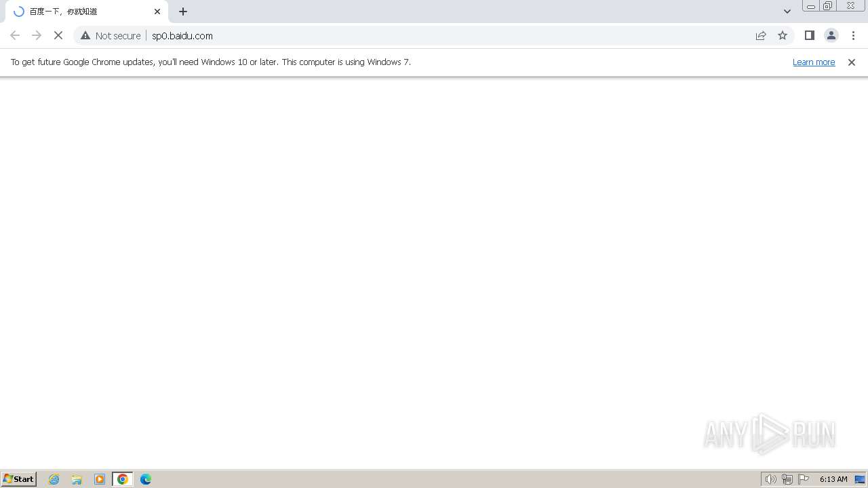Share this page from the address bar

tap(761, 35)
